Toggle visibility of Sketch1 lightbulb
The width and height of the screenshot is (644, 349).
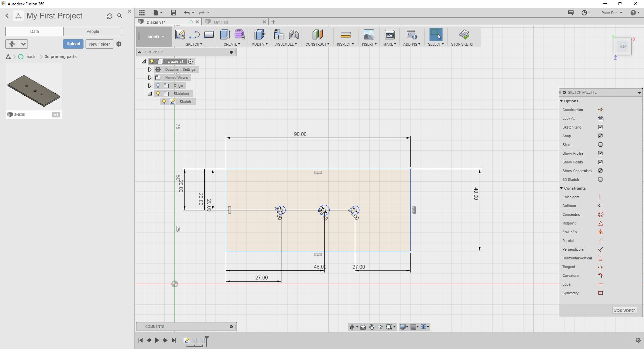[164, 102]
